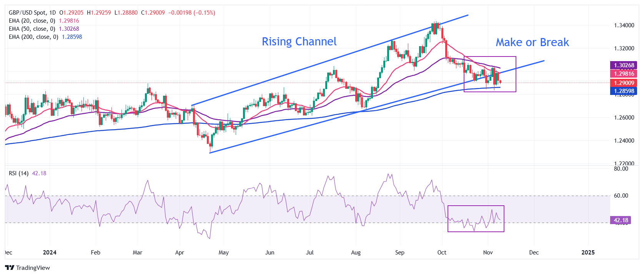
Task: Click the blue 1.28598 price tag
Action: [623, 91]
